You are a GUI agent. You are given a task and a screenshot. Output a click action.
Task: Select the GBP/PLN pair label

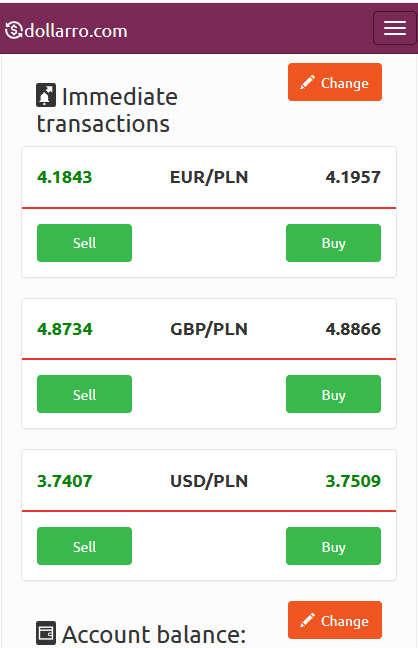[209, 329]
